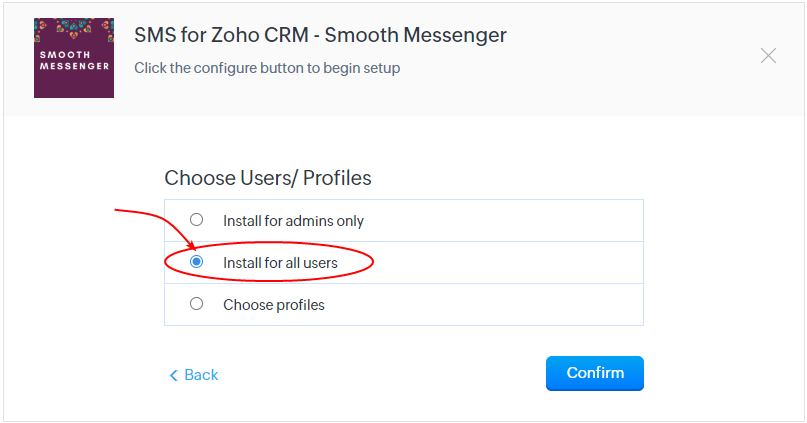Confirm the installation with the Confirm button
This screenshot has height=423, width=807.
pos(594,373)
